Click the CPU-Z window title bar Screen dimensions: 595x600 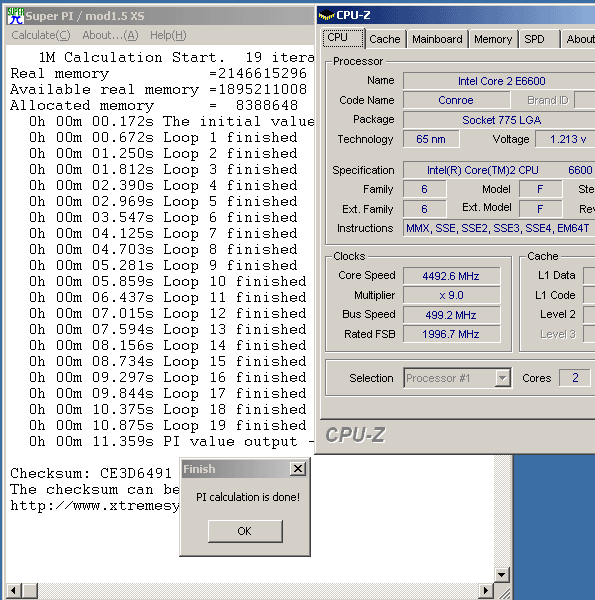point(455,15)
